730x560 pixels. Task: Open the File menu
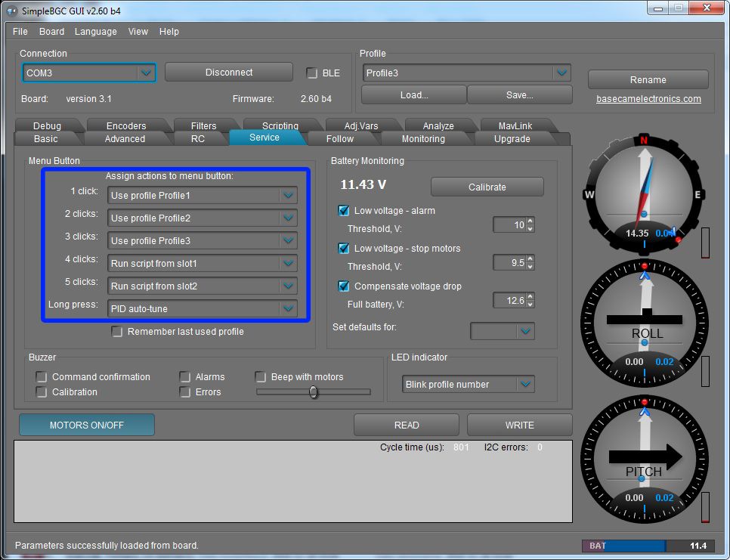pyautogui.click(x=20, y=31)
